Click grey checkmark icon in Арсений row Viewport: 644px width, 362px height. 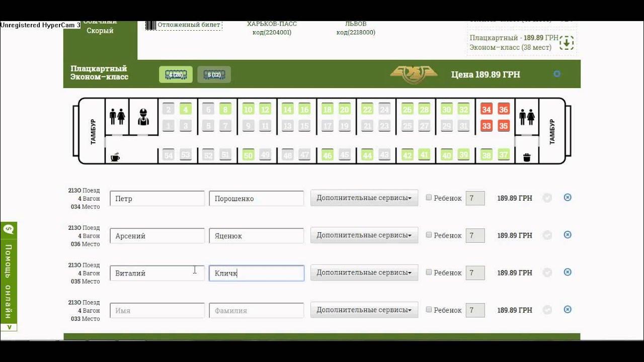547,235
